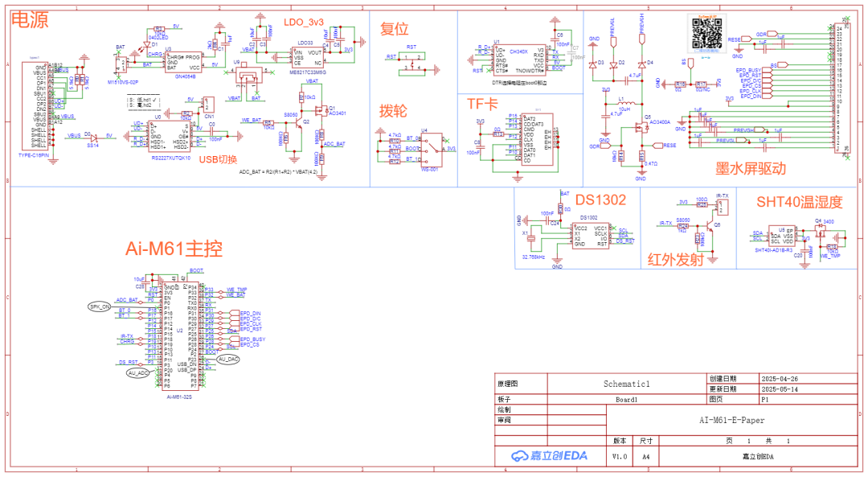This screenshot has width=868, height=477.
Task: Click the QR code in the schematic
Action: click(707, 33)
